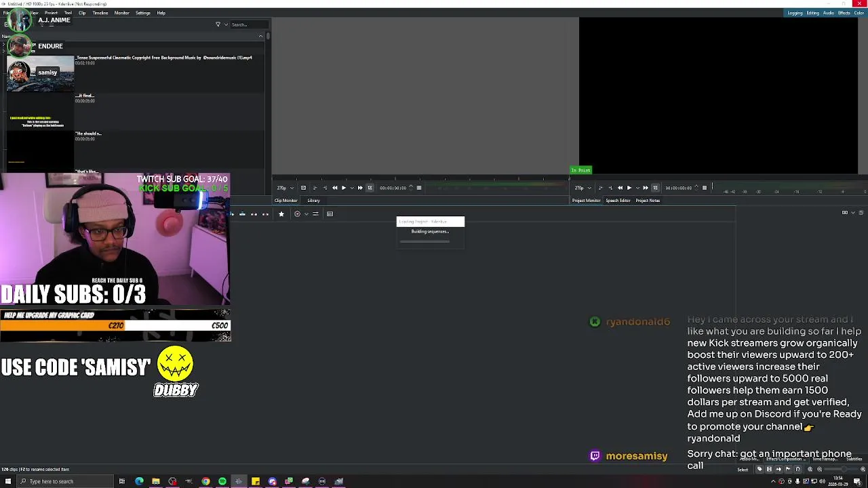Open the timeline record options arrow
Screen dimensions: 868x488
click(306, 214)
